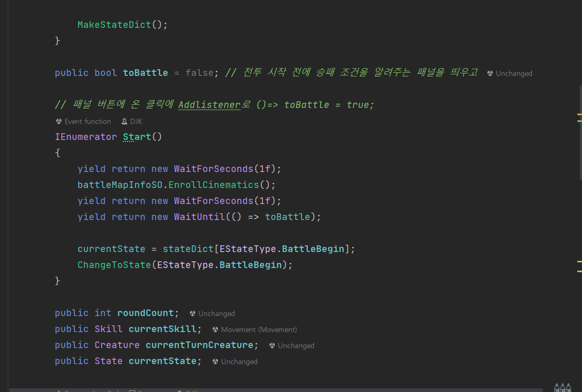The width and height of the screenshot is (582, 392).
Task: Select the BattleBegin enum value inside stateDict indexer
Action: 312,249
